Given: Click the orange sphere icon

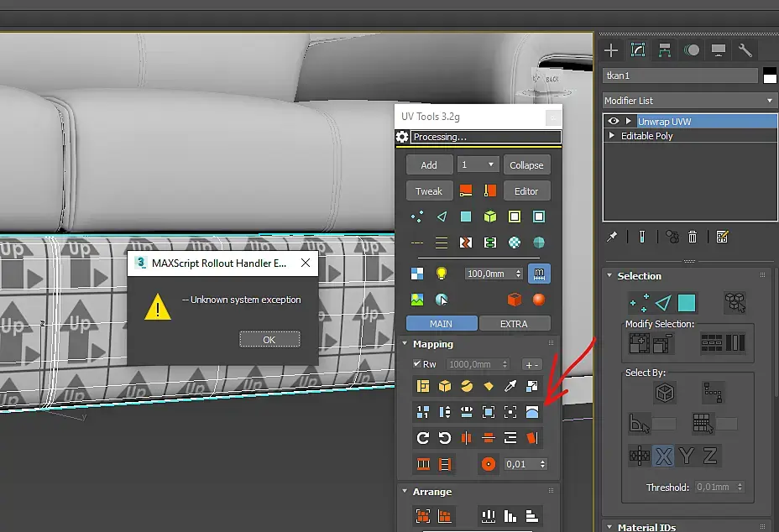Looking at the screenshot, I should [539, 300].
